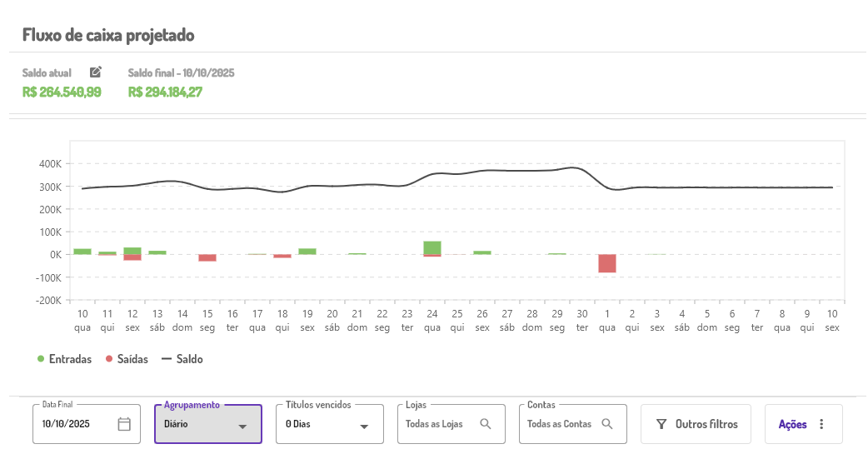
Task: Toggle the Entradas series in the legend
Action: pyautogui.click(x=64, y=359)
